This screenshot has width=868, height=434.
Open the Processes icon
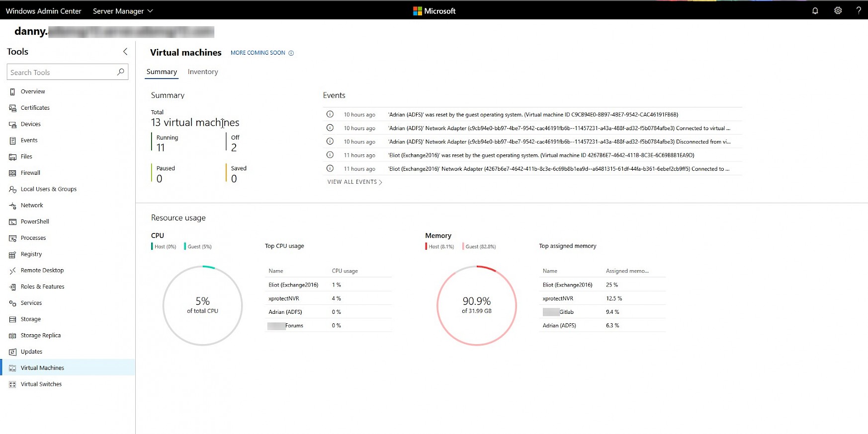click(12, 238)
